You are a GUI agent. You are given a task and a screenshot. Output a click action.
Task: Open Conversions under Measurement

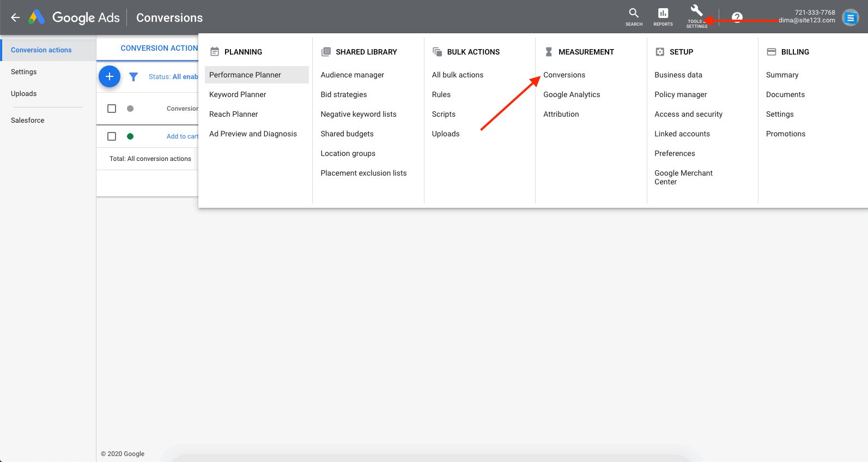click(564, 75)
